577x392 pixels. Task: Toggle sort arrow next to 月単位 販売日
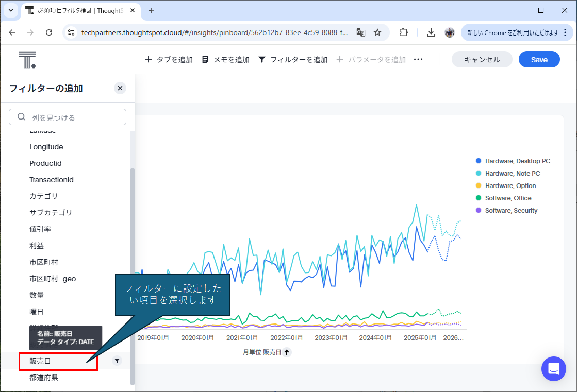pyautogui.click(x=287, y=352)
